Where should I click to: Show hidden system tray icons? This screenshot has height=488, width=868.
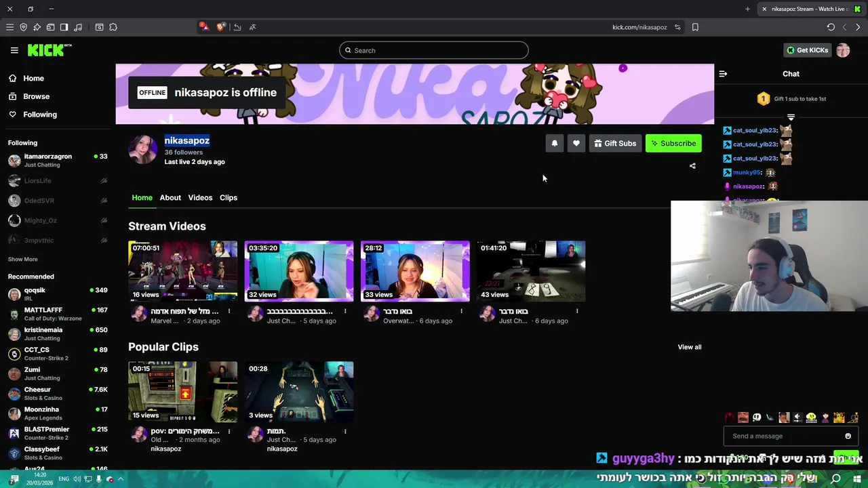point(121,479)
